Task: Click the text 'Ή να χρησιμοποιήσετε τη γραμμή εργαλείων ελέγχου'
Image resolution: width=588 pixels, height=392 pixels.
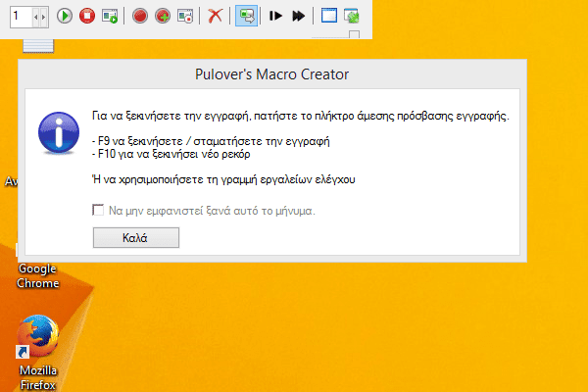Action: (x=223, y=179)
